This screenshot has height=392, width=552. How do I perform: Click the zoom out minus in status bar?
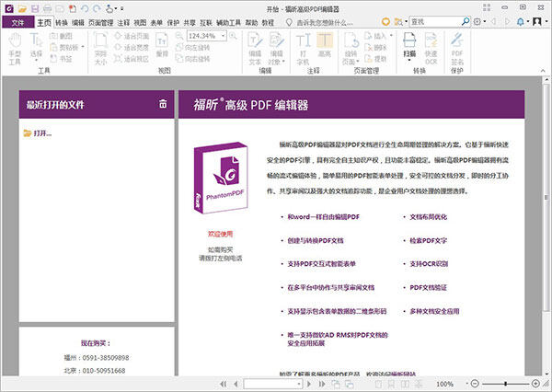[475, 384]
